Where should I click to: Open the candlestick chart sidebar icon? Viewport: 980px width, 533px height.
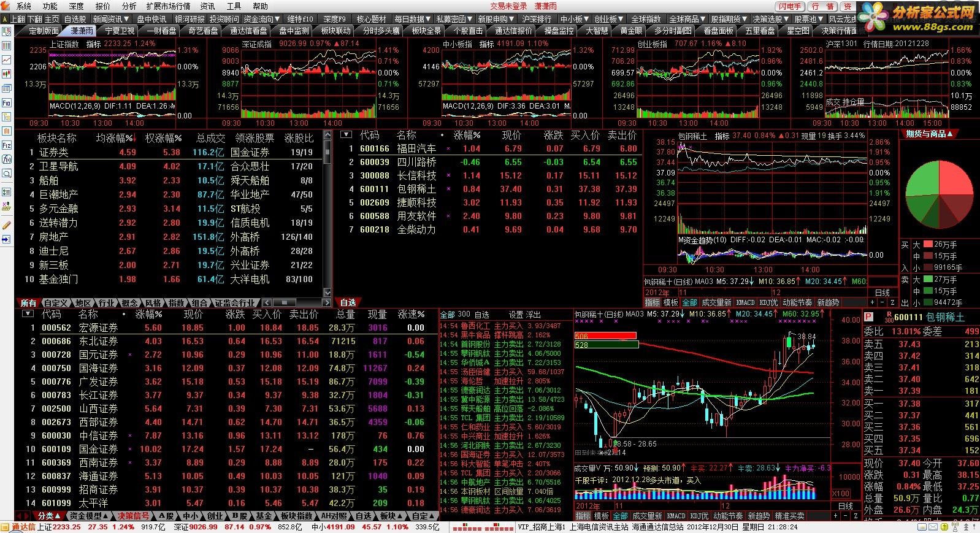pos(6,74)
